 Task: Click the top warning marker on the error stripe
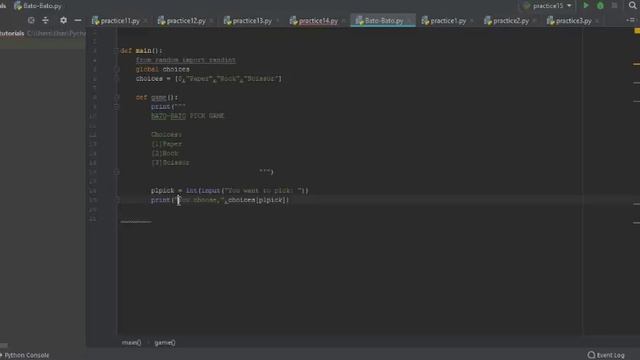(x=637, y=64)
